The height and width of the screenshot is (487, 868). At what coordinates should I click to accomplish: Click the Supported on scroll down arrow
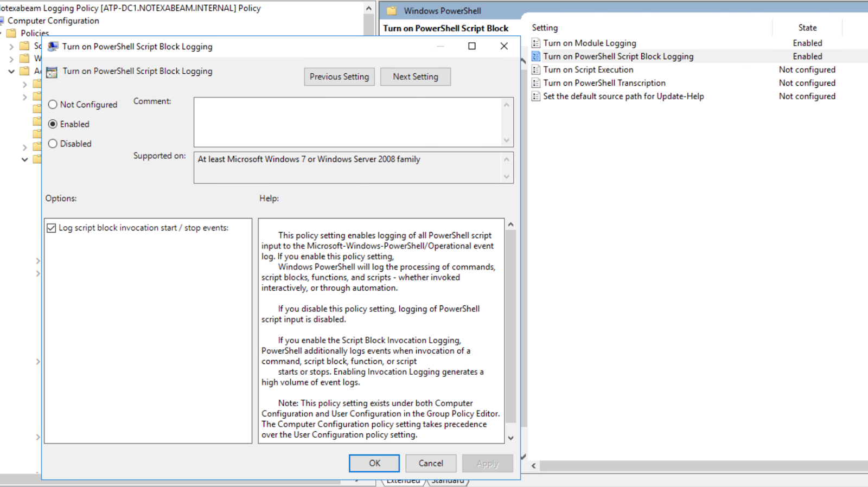click(x=507, y=176)
